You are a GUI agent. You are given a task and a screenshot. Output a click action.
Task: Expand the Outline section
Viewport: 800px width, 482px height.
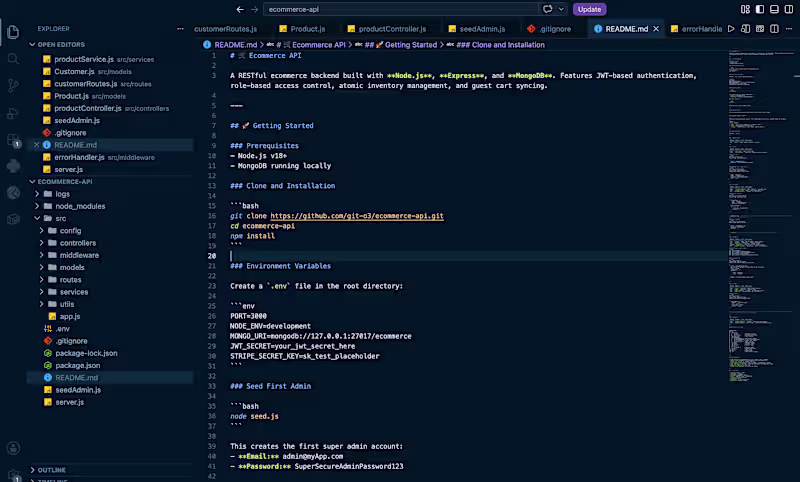click(32, 470)
